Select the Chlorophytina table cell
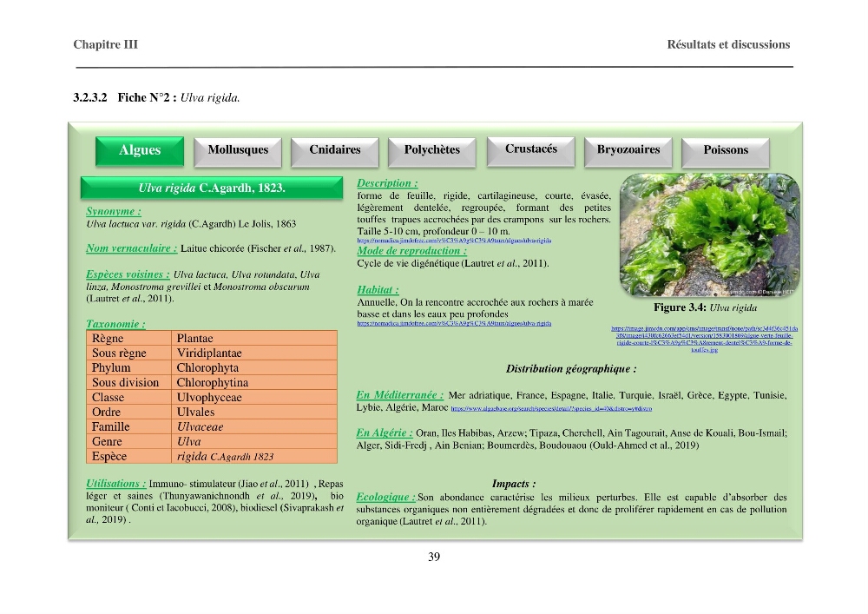This screenshot has width=868, height=614. point(254,383)
